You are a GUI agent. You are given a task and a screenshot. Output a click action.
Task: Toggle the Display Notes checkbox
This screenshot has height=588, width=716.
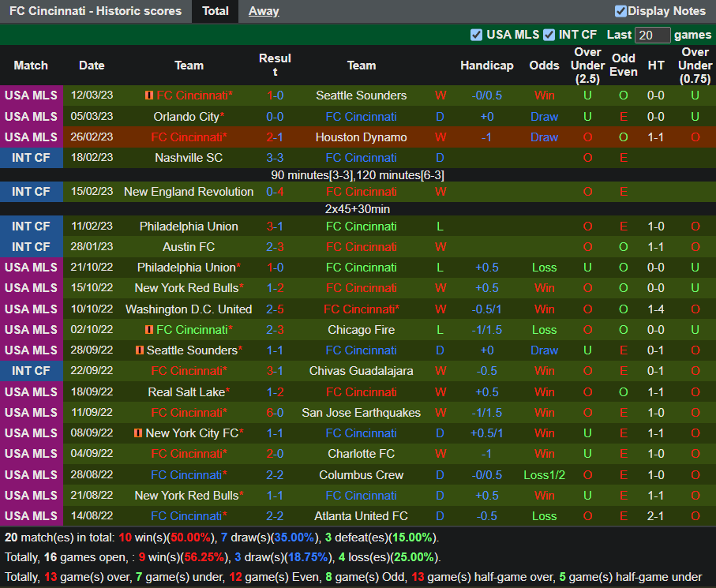[620, 11]
